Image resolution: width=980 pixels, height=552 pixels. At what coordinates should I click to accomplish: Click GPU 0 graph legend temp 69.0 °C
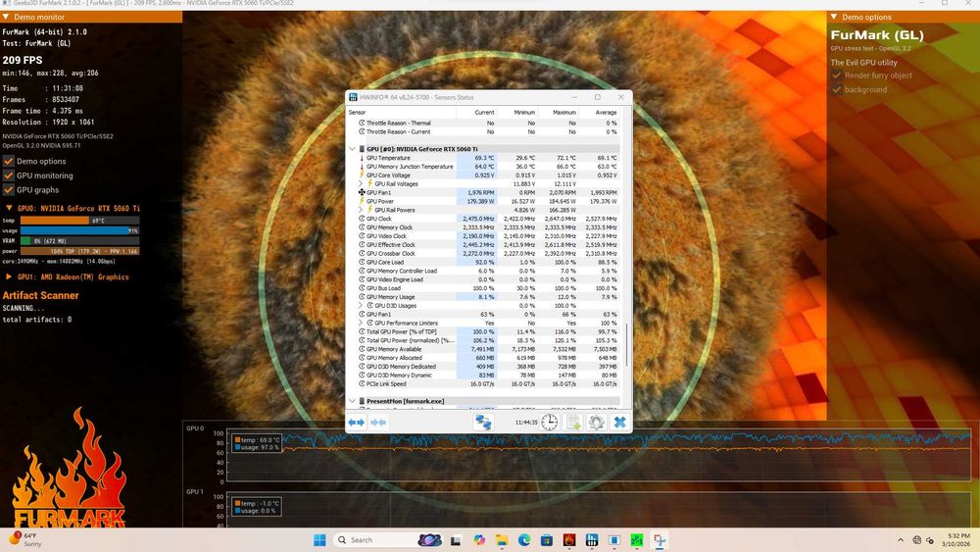click(257, 440)
